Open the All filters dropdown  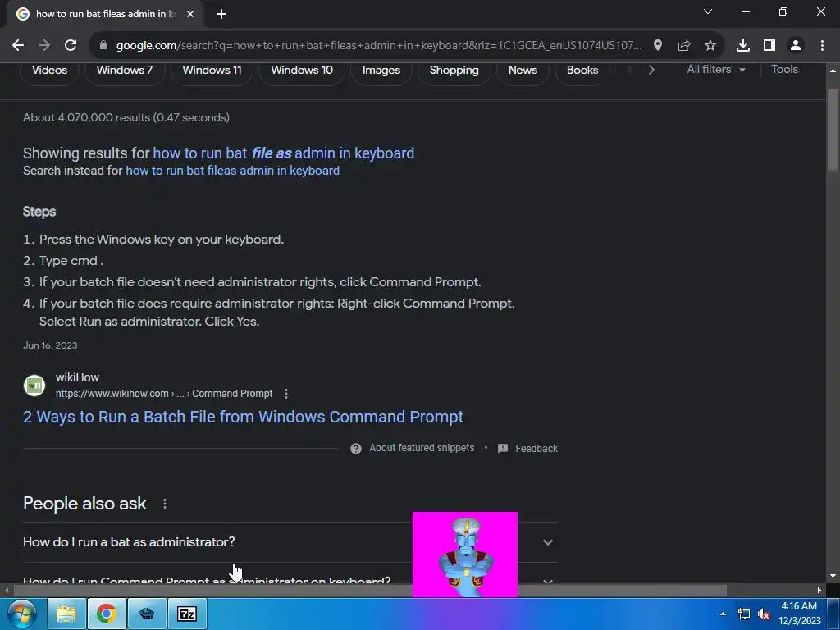point(715,69)
